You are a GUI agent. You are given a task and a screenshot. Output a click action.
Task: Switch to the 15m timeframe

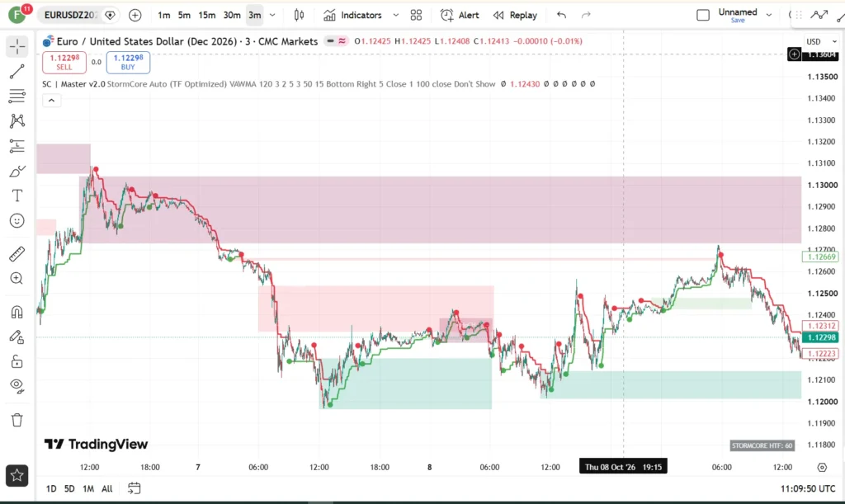[x=207, y=15]
